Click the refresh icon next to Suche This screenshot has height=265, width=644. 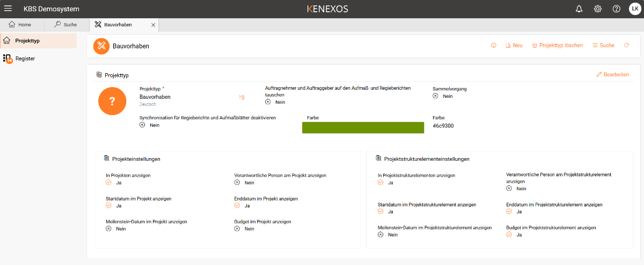(626, 46)
